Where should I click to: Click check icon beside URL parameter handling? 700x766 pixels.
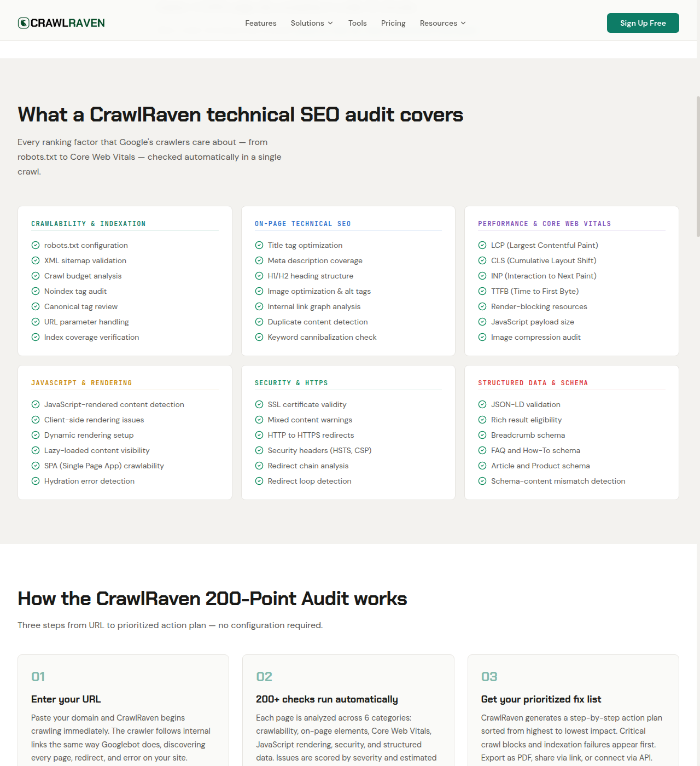pyautogui.click(x=36, y=322)
